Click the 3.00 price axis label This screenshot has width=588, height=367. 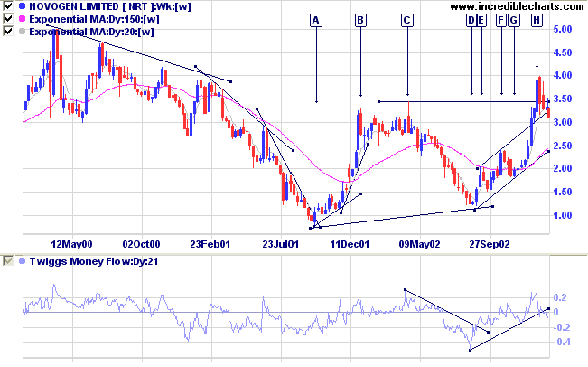(x=563, y=122)
